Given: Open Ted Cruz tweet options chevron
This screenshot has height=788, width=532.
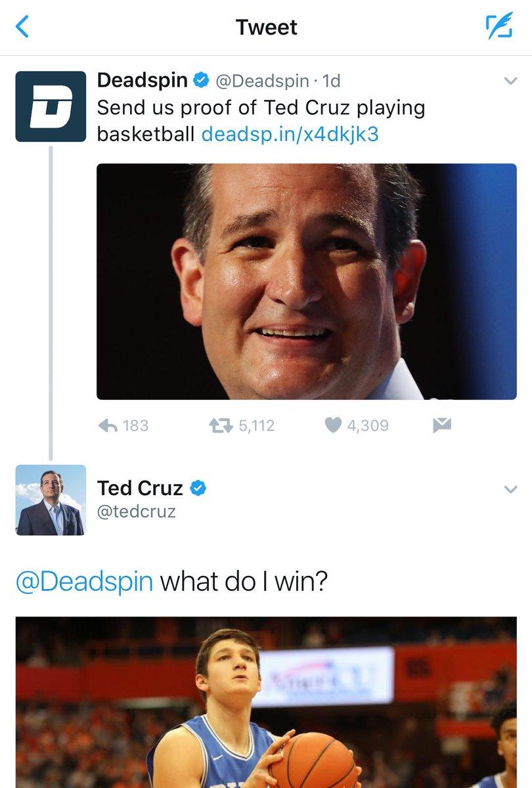Looking at the screenshot, I should coord(510,490).
